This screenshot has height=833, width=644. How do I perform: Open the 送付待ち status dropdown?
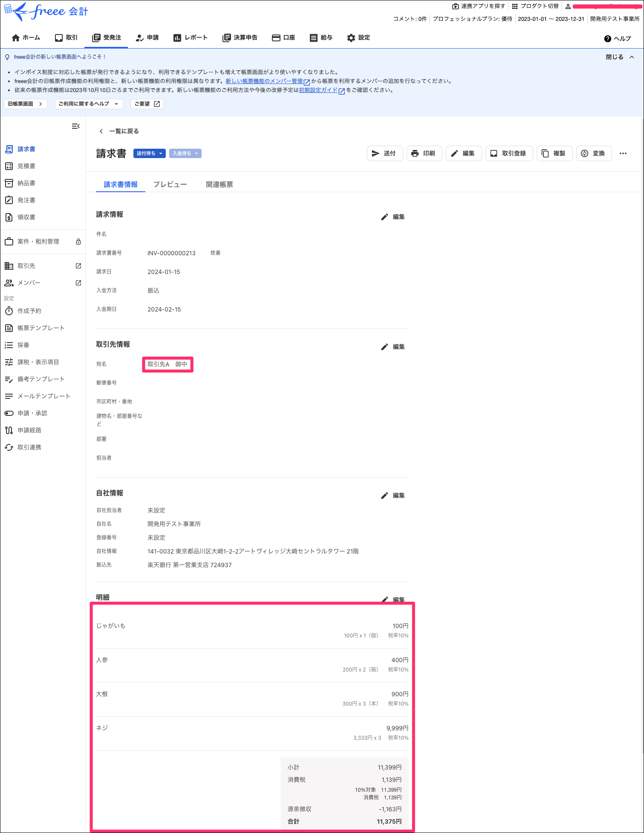click(149, 153)
